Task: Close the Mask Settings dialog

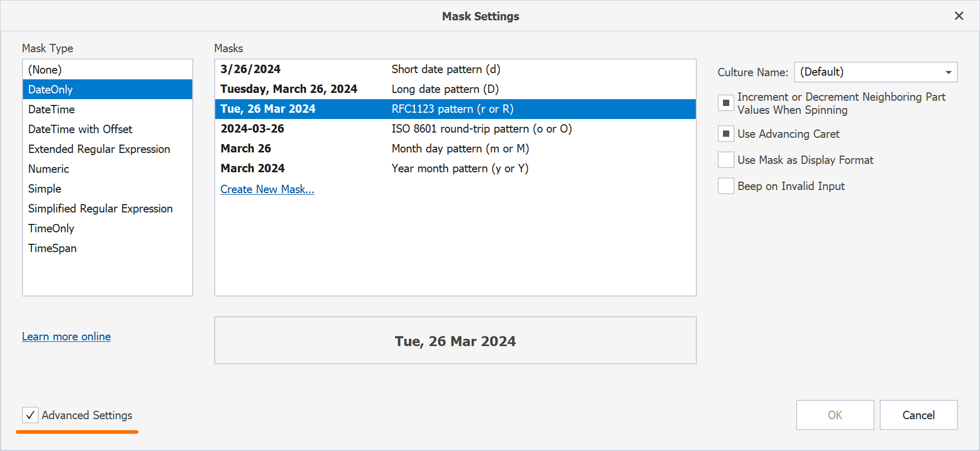Action: click(x=959, y=16)
